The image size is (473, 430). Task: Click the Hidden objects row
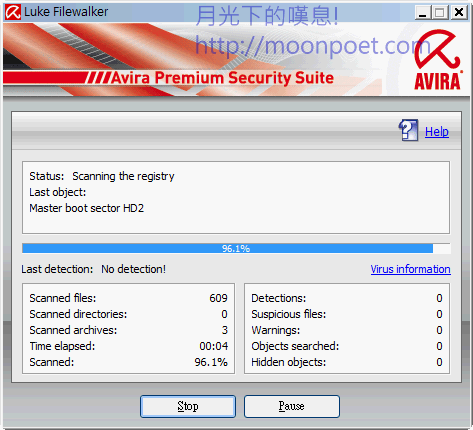coord(347,362)
